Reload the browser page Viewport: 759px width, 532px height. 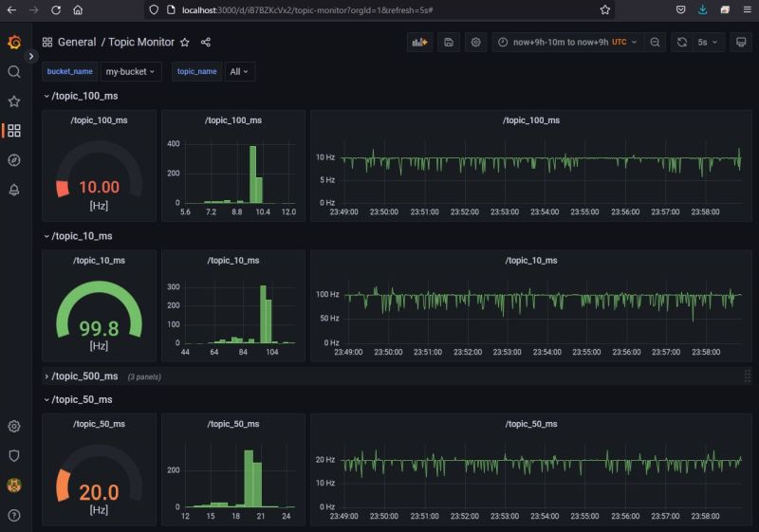point(56,9)
